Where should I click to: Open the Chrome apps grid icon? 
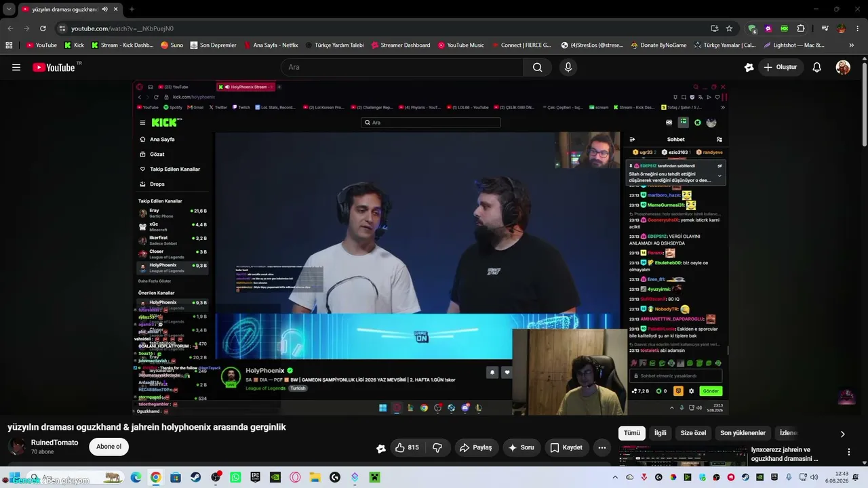coord(9,45)
